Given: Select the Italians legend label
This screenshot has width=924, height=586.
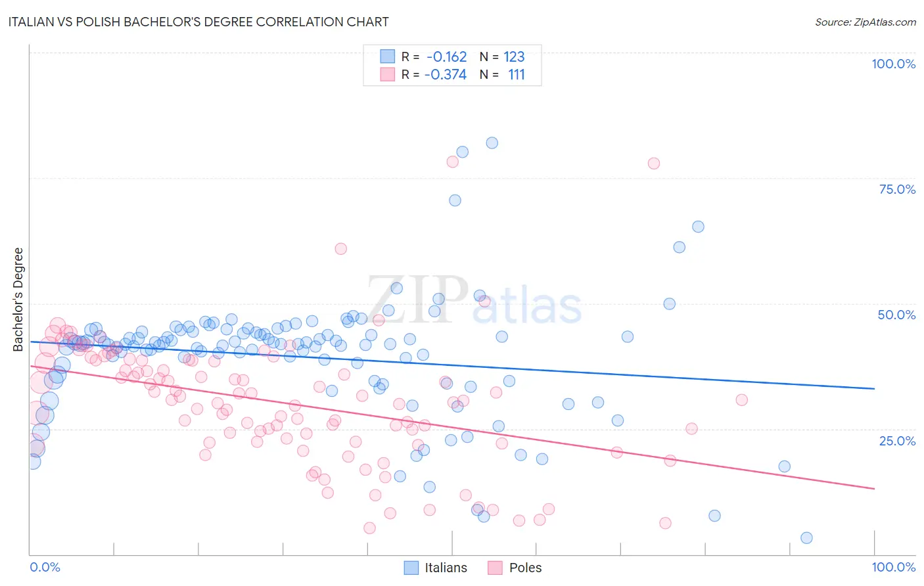Looking at the screenshot, I should pyautogui.click(x=446, y=568).
